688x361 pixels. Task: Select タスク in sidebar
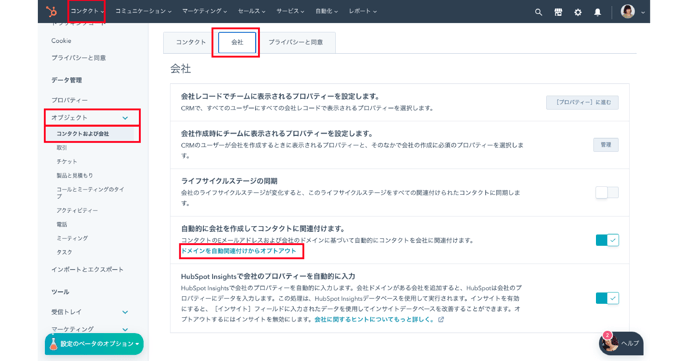(x=64, y=252)
